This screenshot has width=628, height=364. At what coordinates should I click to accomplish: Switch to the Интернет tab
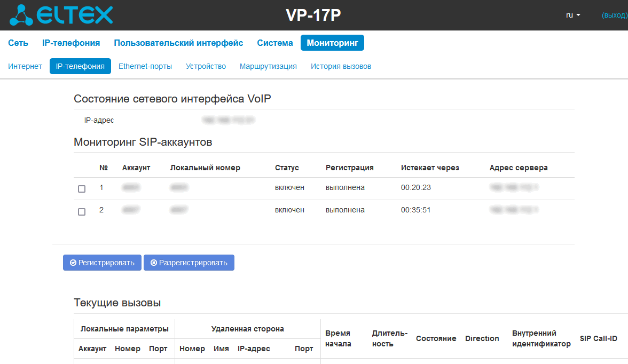pyautogui.click(x=25, y=66)
